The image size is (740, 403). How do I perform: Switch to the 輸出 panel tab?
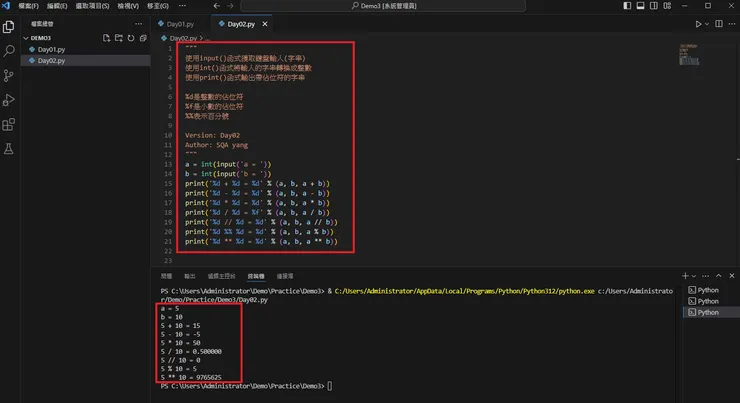tap(189, 276)
